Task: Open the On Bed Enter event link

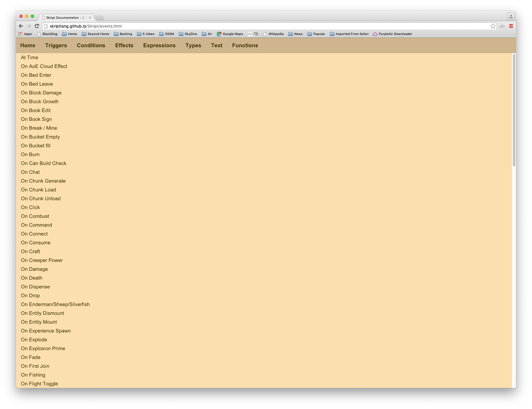Action: (36, 75)
